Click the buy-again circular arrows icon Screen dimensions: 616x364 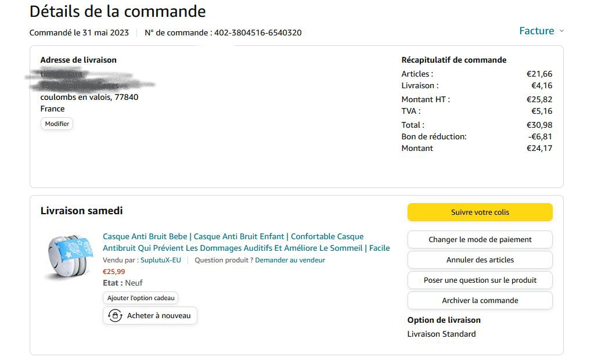(115, 315)
